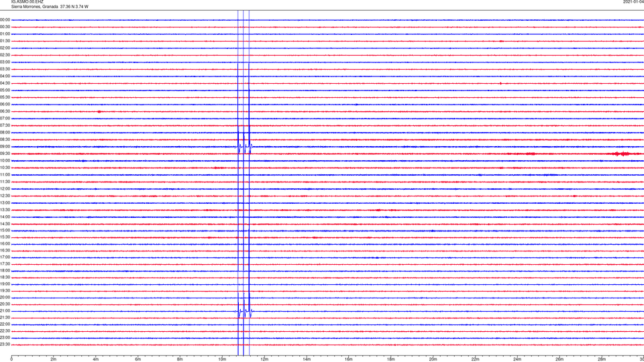The image size is (644, 362).
Task: Select the 06:00 trace label
Action: coord(5,105)
